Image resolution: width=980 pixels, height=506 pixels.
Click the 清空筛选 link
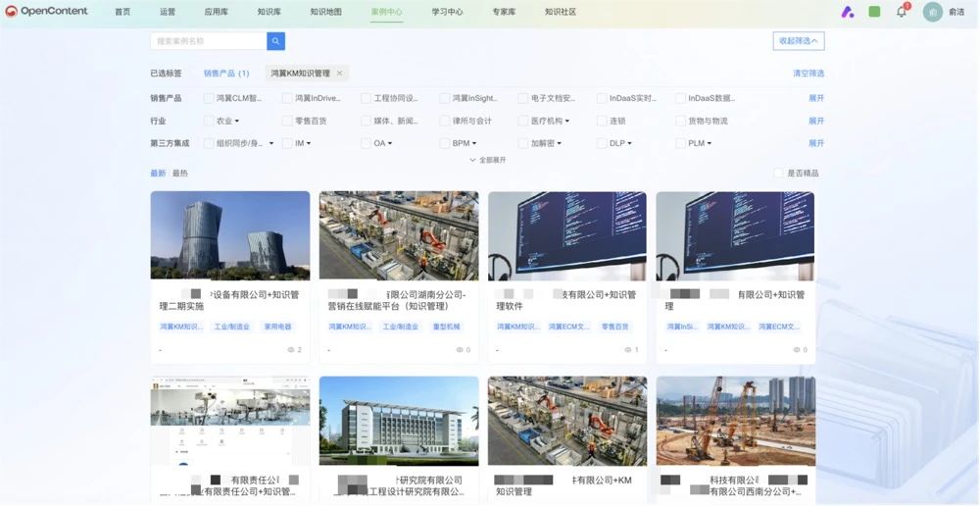[x=808, y=74]
